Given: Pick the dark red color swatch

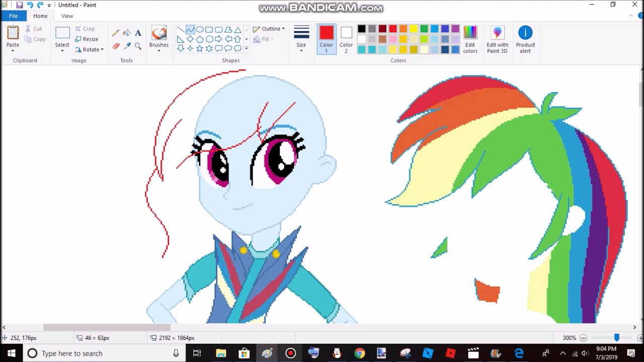Looking at the screenshot, I should pos(382,29).
